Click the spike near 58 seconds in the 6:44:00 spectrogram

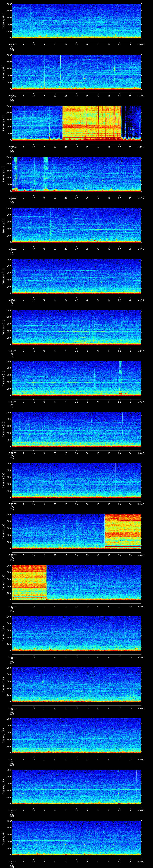pyautogui.click(x=137, y=783)
